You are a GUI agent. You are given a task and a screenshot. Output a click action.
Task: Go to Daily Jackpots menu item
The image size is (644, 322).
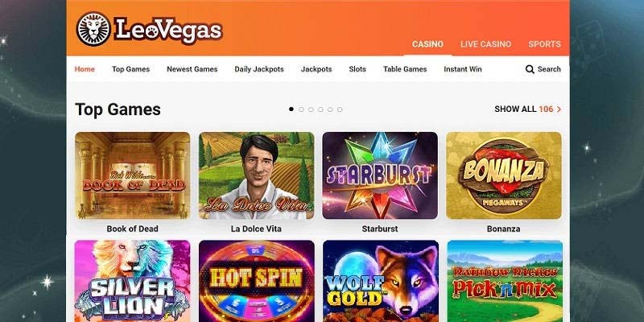coord(259,69)
